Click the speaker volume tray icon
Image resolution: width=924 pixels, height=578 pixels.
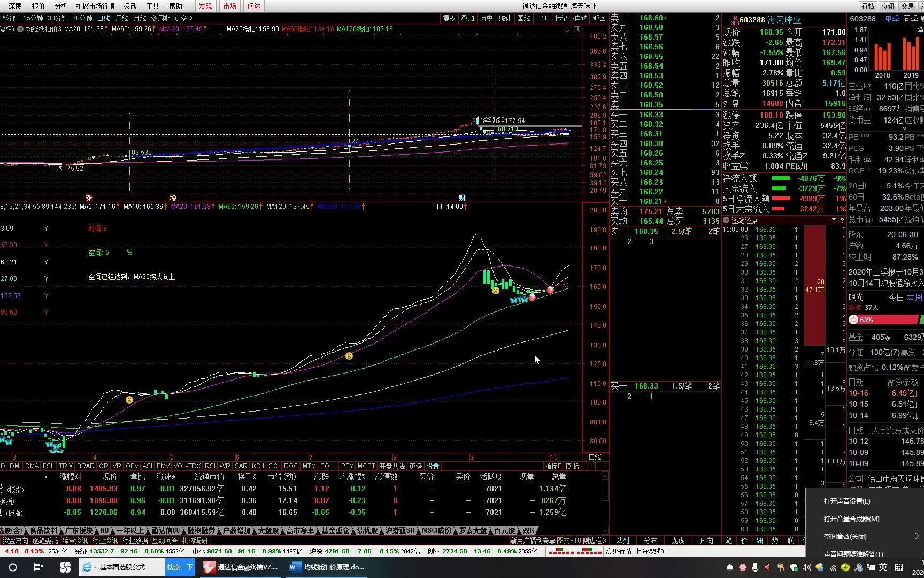[x=807, y=567]
